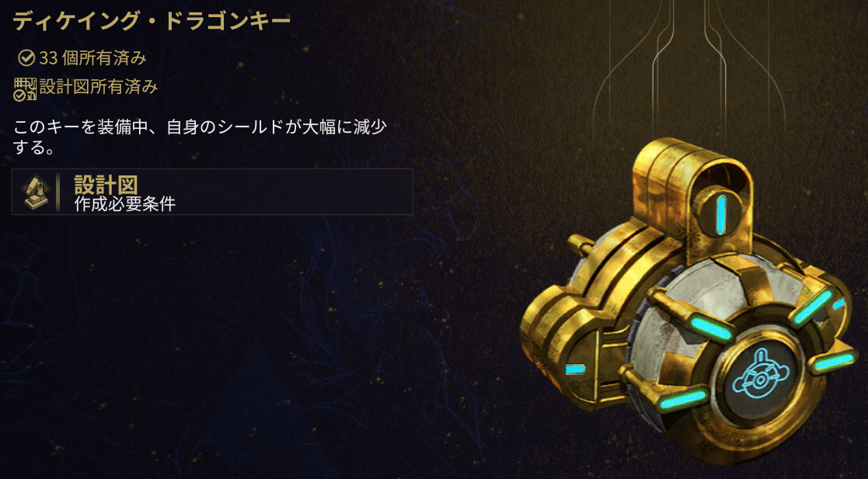868x479 pixels.
Task: Click the blue emblem on the key's face
Action: (x=761, y=374)
